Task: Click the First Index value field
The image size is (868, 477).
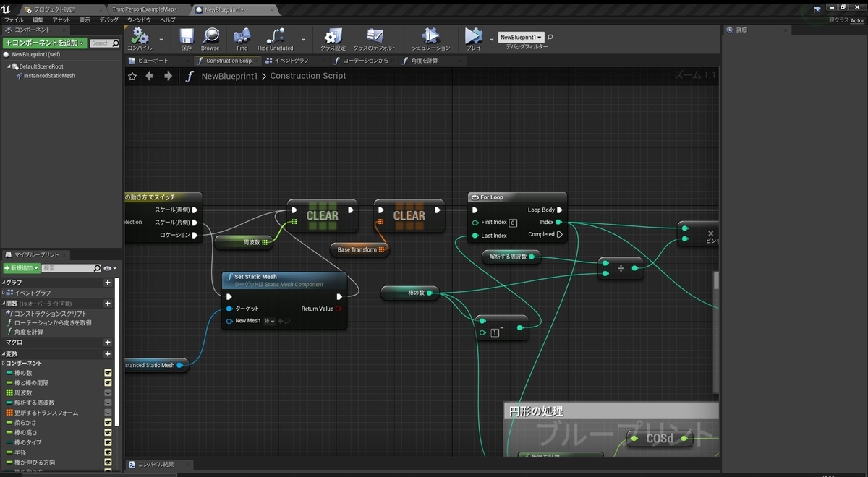Action: point(513,223)
